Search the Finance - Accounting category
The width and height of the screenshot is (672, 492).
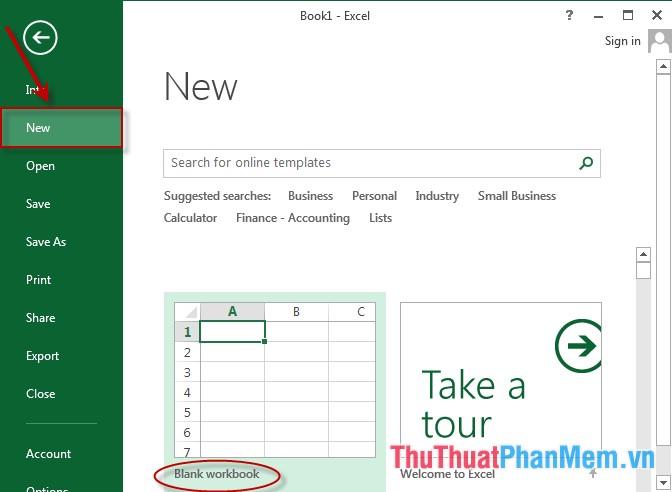coord(293,218)
